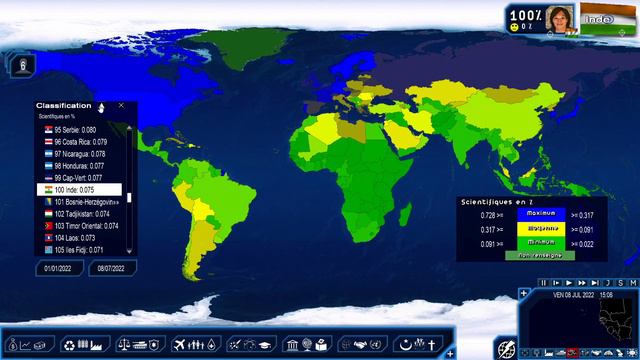Click the classification scrollbar thumb
Image resolution: width=640 pixels, height=360 pixels.
129,198
